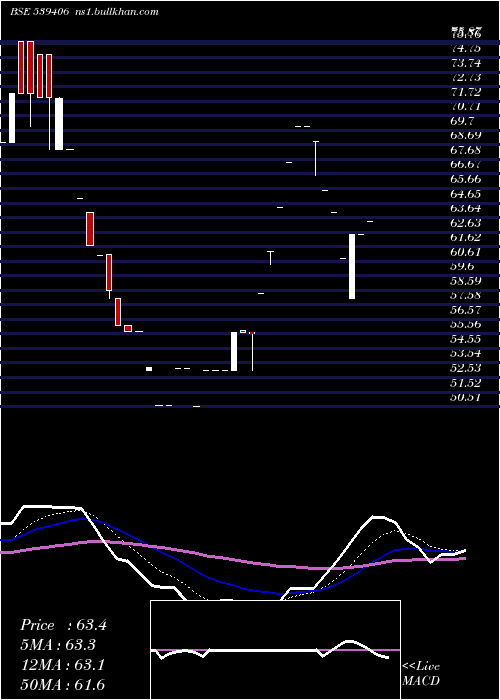
Task: Select the 68.69 price axis label
Action: (466, 136)
